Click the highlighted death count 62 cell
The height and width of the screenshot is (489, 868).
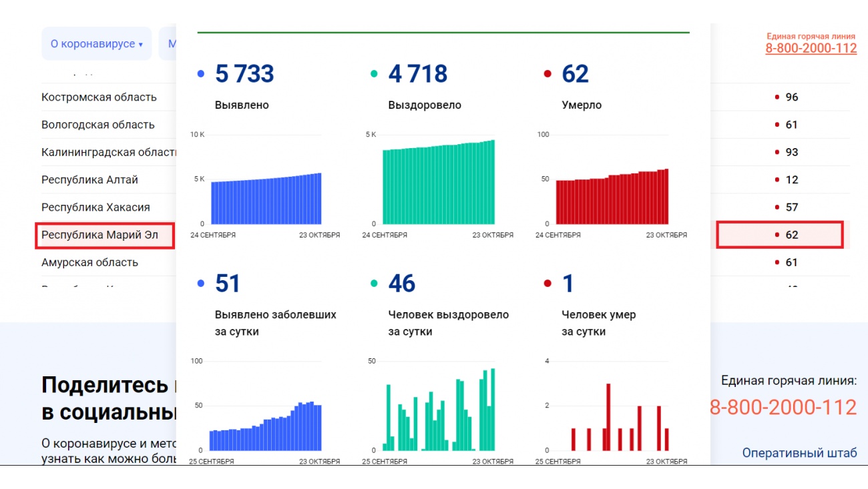click(x=780, y=235)
